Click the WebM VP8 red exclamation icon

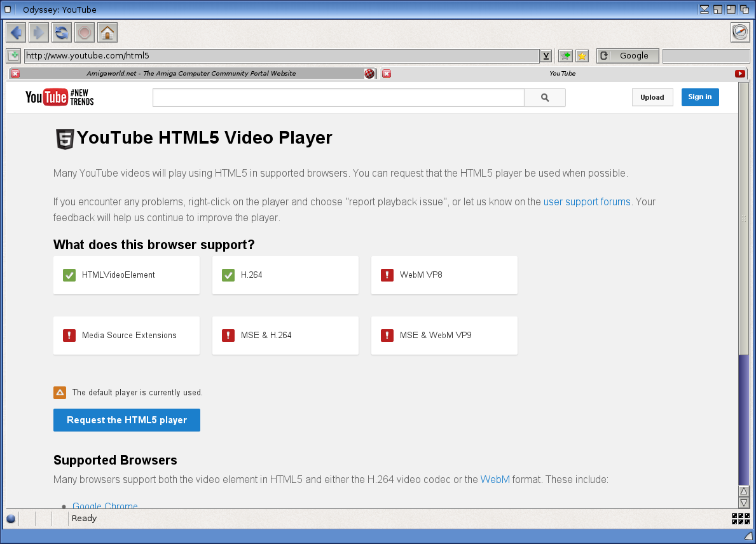387,275
